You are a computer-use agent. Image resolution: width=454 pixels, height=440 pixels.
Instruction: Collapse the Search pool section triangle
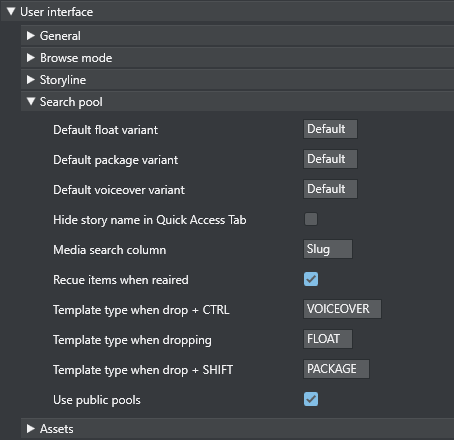pos(31,101)
